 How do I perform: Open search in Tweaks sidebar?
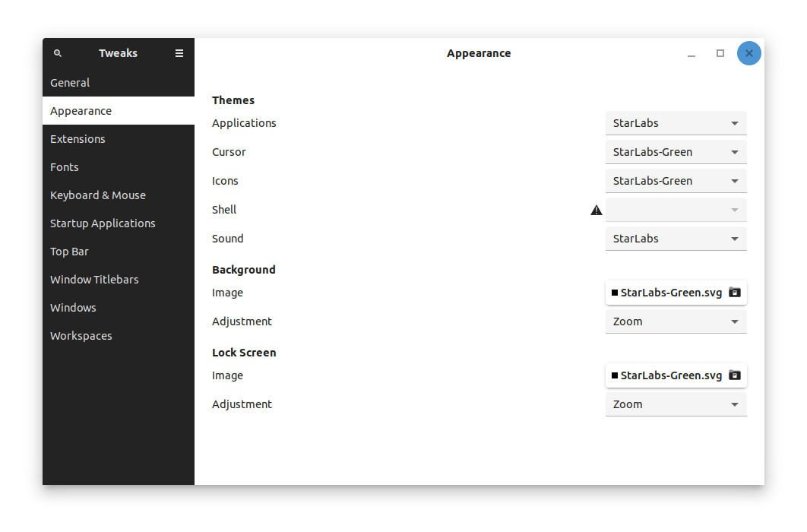[58, 53]
